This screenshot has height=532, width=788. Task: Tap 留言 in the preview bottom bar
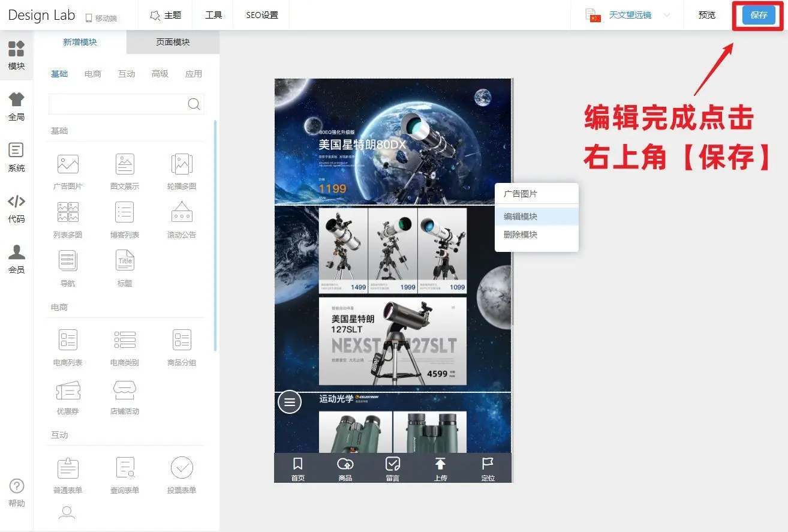pyautogui.click(x=393, y=468)
